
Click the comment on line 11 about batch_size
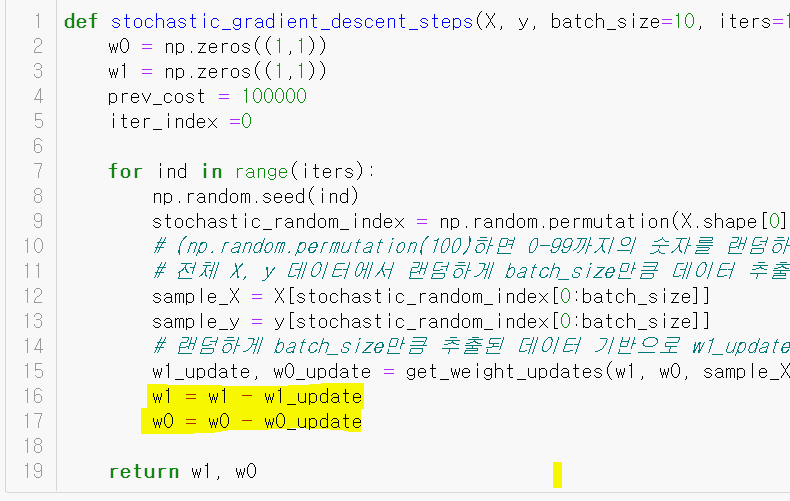[471, 272]
